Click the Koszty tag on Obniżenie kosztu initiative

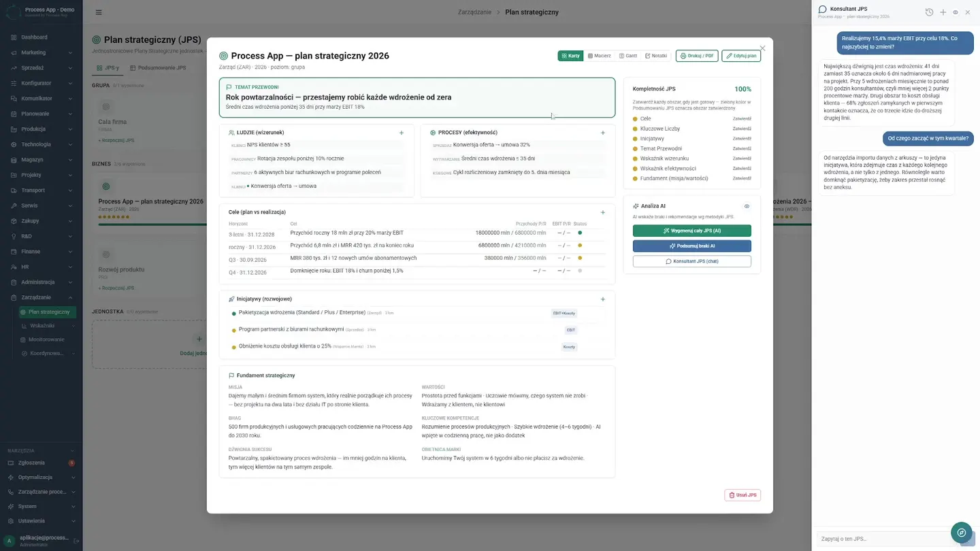click(x=569, y=347)
